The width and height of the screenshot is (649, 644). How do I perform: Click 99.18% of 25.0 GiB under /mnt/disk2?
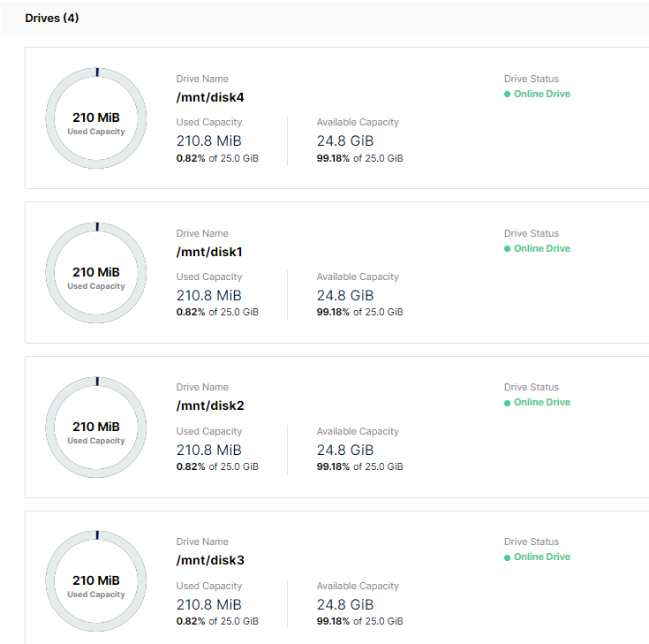tap(359, 466)
